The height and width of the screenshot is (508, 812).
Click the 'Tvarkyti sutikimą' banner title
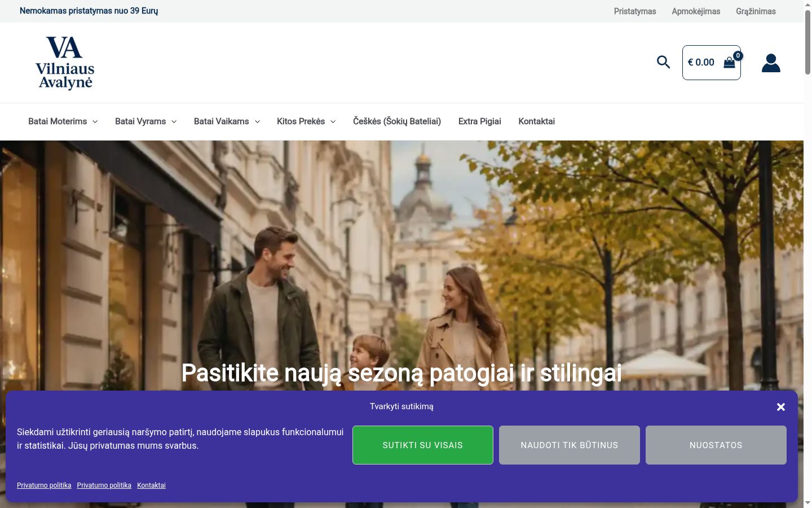[x=401, y=406]
